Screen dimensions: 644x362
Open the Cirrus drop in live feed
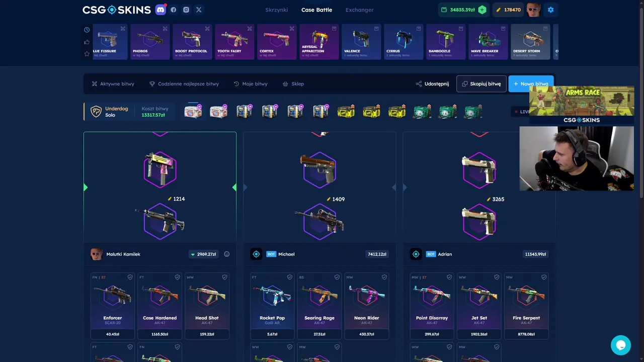404,42
